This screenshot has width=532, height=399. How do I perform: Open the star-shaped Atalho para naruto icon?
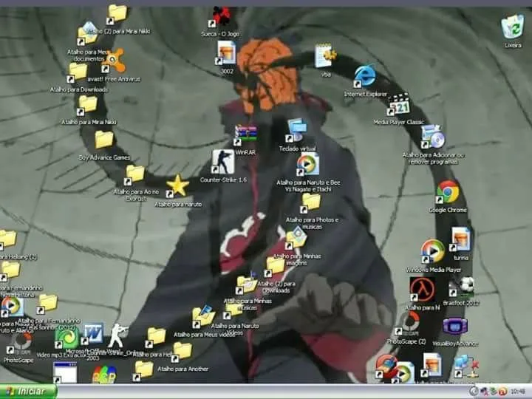tap(177, 186)
